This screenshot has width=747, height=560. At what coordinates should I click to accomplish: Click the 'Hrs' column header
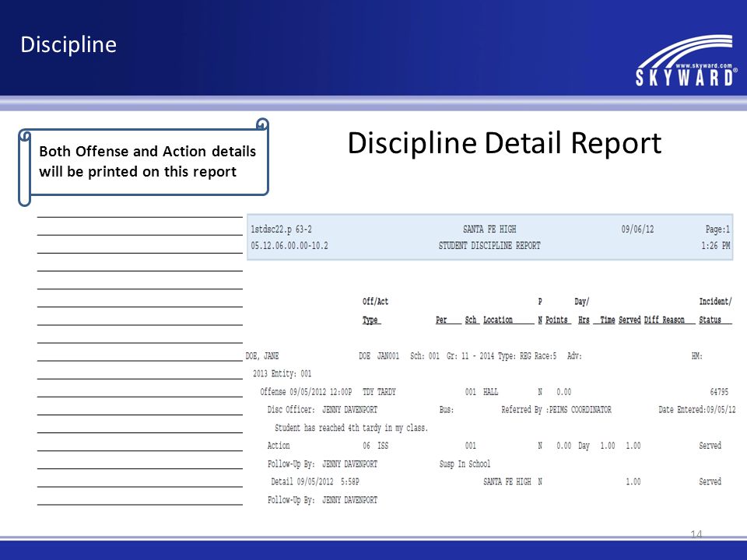tap(584, 320)
